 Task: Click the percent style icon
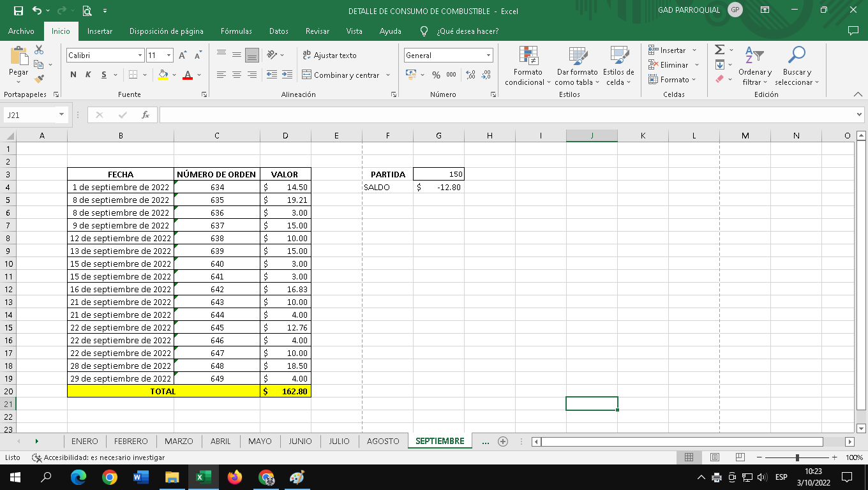pos(436,75)
